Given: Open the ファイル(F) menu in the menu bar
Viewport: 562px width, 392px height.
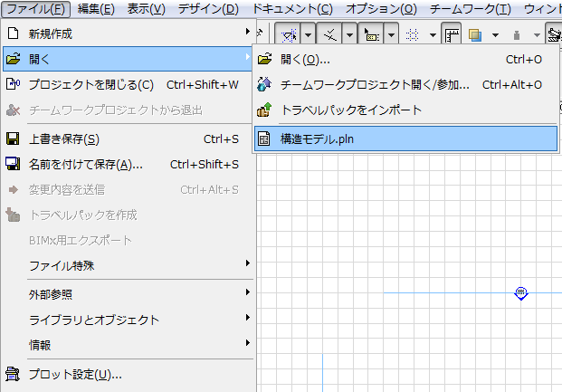Looking at the screenshot, I should [x=35, y=9].
